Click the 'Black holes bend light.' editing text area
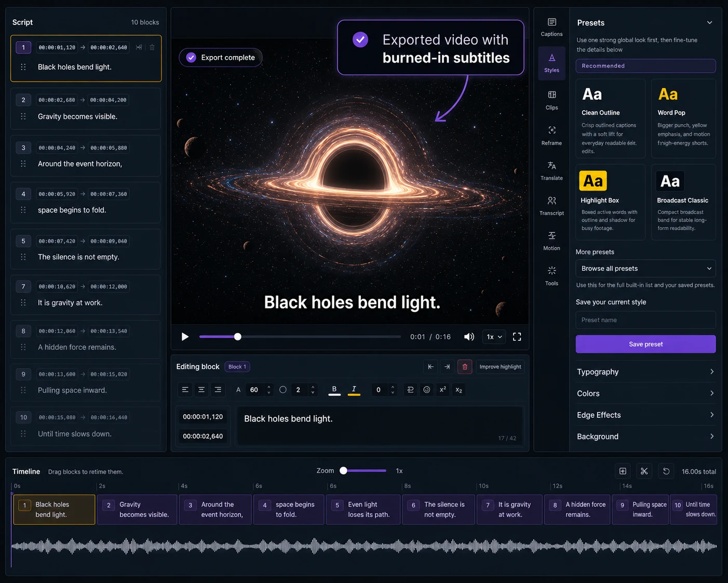 [x=380, y=427]
